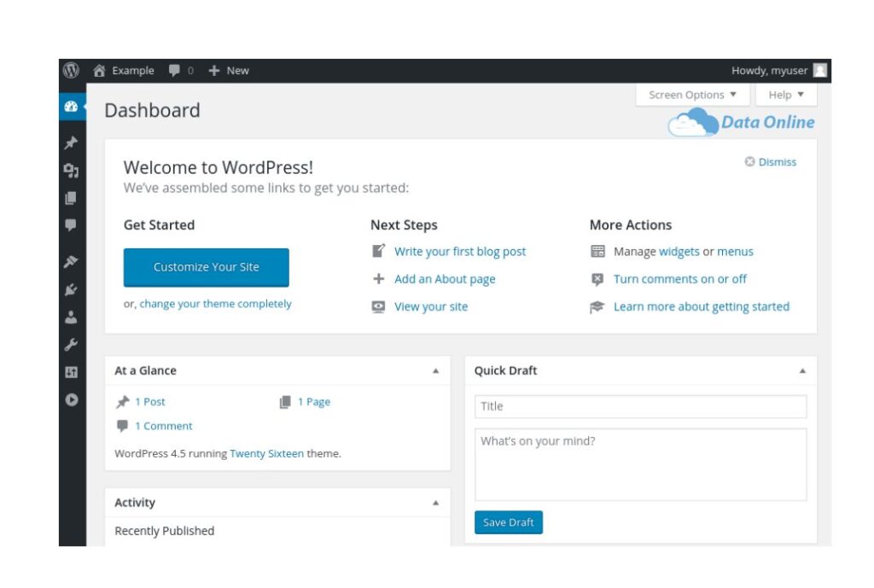
Task: Click the icon beside Turn comments on or off
Action: coord(597,279)
